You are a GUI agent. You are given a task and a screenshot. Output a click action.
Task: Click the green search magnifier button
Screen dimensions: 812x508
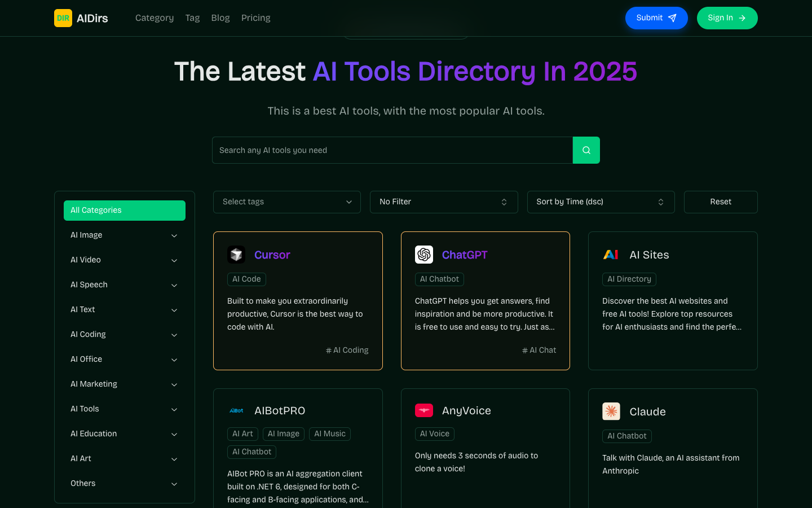586,150
